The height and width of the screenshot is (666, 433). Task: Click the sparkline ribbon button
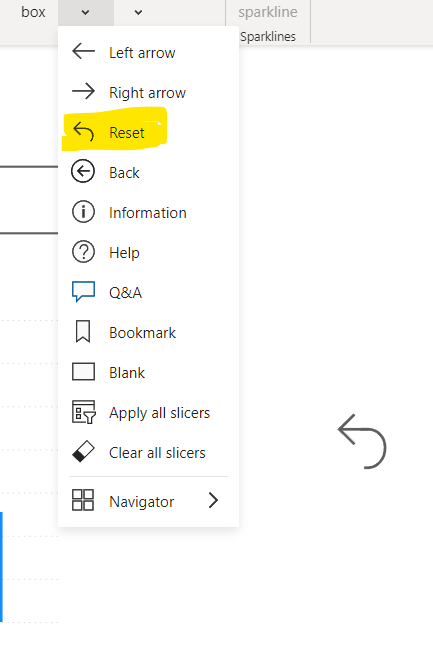coord(268,12)
